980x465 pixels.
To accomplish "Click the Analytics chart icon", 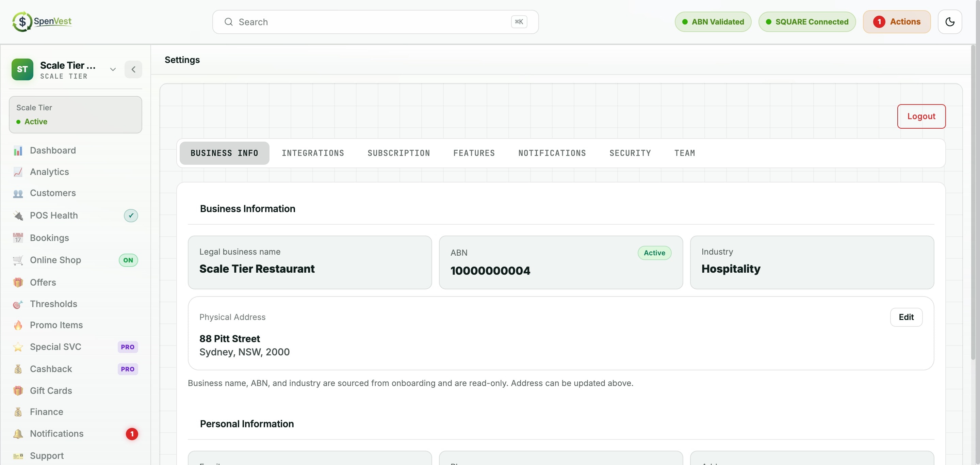I will (18, 172).
